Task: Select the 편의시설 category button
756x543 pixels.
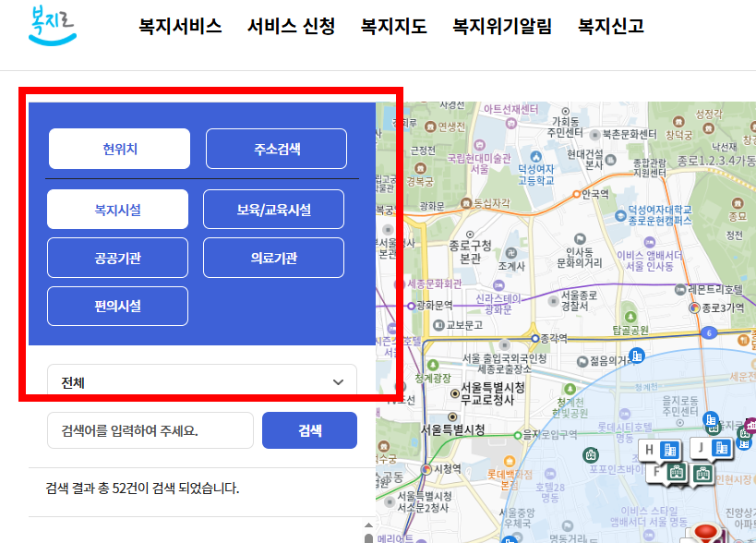Action: pos(116,306)
